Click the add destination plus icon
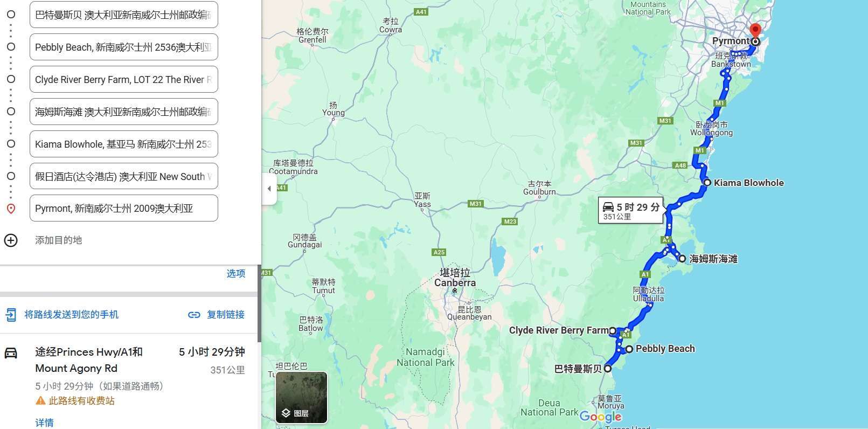 click(x=11, y=240)
